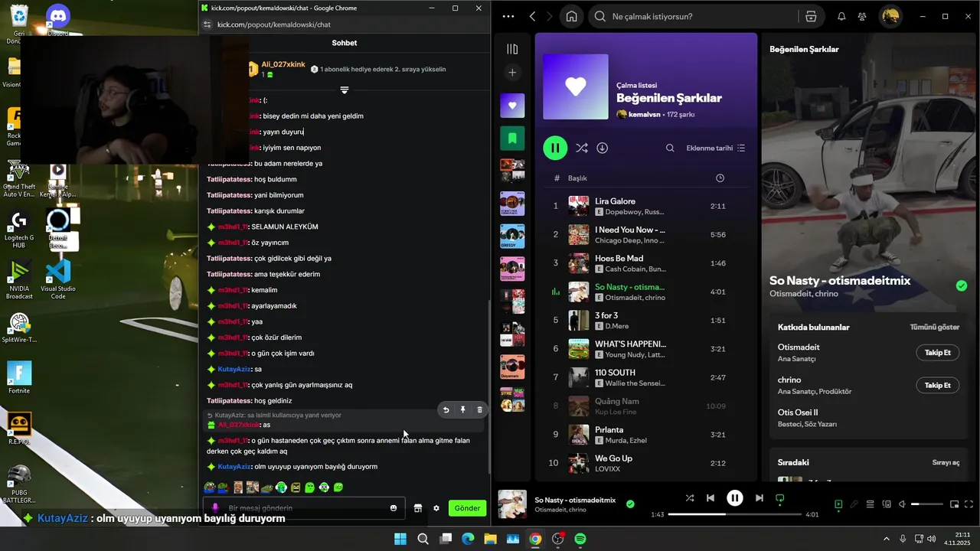Toggle repeat in the player bar

point(780,498)
